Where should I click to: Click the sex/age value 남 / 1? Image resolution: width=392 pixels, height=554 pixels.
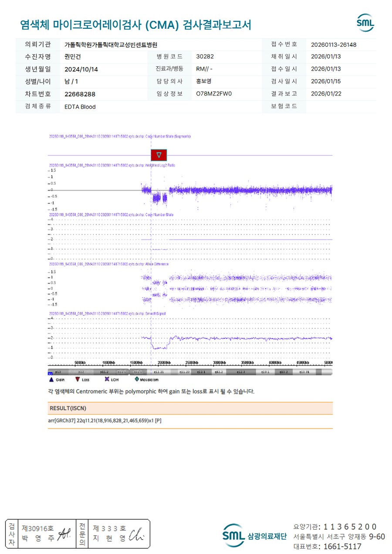[x=71, y=82]
